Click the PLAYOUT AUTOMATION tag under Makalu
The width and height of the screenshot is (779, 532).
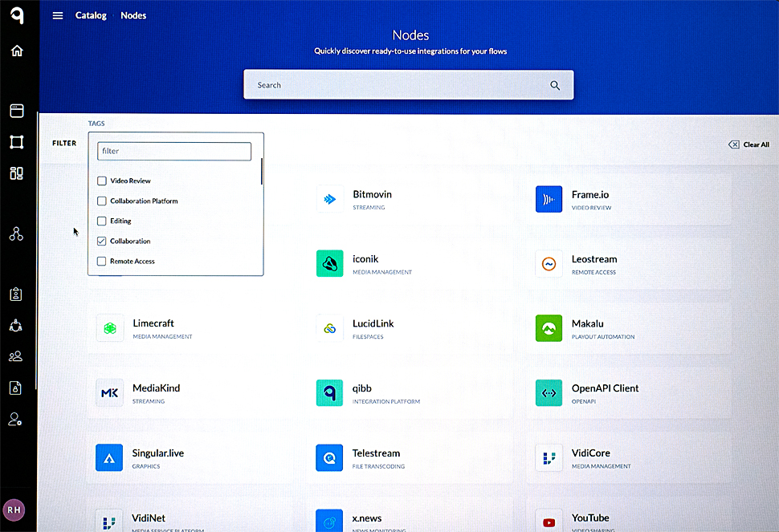[603, 336]
